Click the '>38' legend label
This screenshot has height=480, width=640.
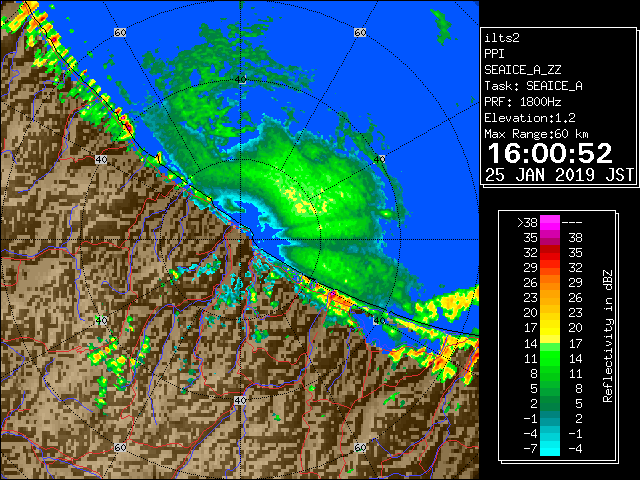click(527, 223)
